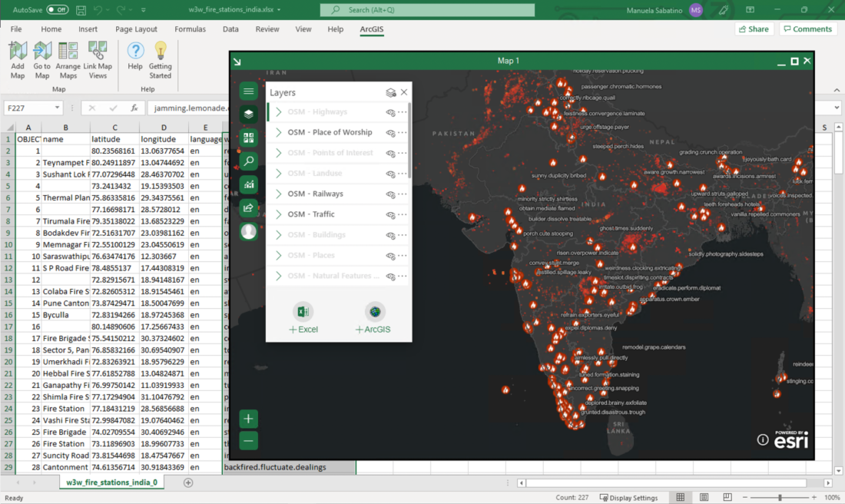
Task: Click the zoom slider handle in status bar
Action: pyautogui.click(x=780, y=498)
